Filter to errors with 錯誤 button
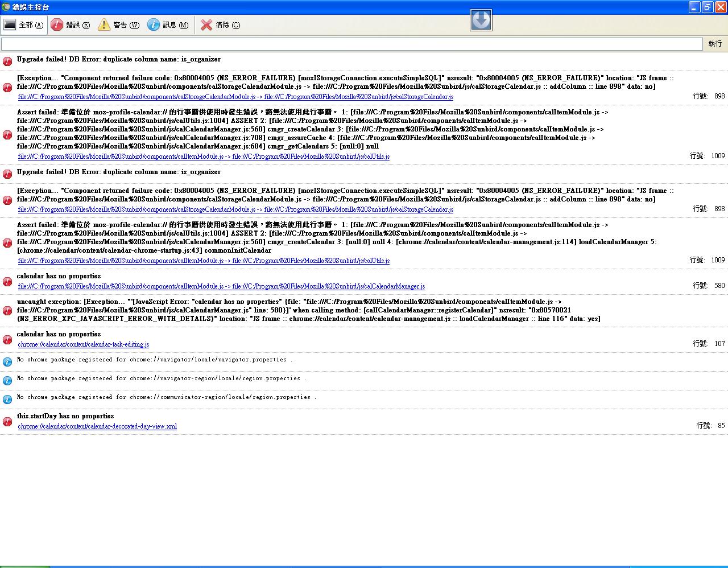Viewport: 728px width, 568px height. tap(71, 25)
